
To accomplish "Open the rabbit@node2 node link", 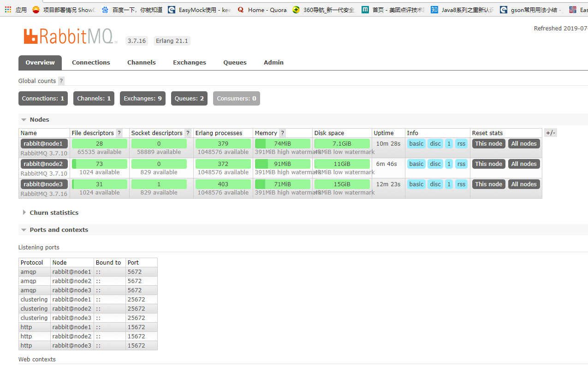I will 44,164.
